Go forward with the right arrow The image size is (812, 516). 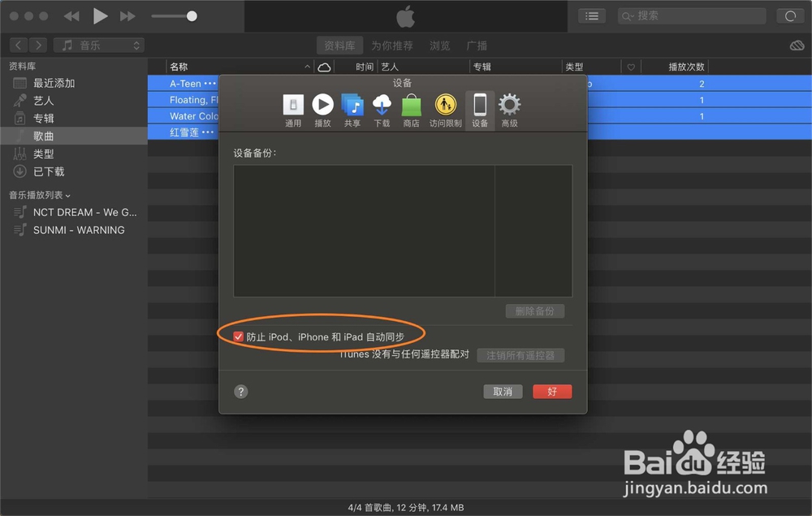click(x=38, y=45)
